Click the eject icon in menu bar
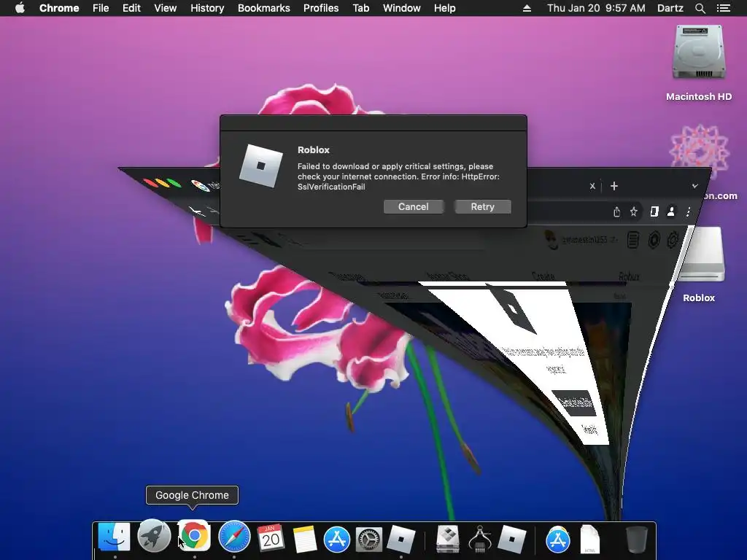 pos(527,8)
